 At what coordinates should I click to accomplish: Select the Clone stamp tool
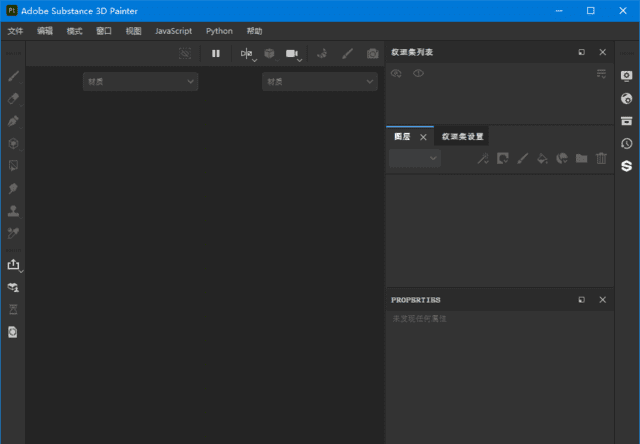(13, 211)
